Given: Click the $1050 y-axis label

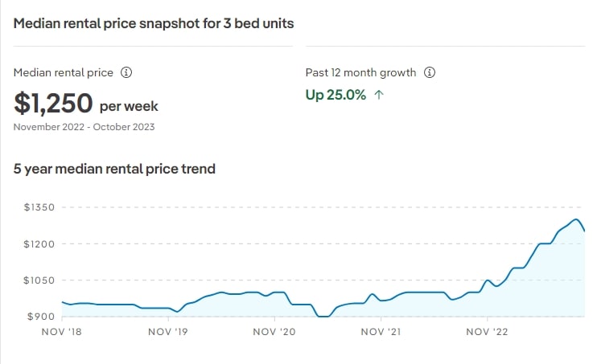Looking at the screenshot, I should [39, 280].
